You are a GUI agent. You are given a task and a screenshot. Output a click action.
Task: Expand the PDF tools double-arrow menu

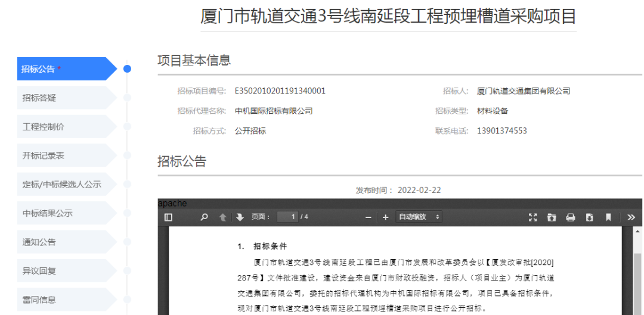tap(631, 217)
